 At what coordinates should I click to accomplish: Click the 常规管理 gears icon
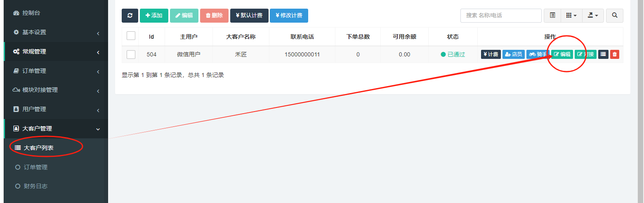(x=16, y=51)
